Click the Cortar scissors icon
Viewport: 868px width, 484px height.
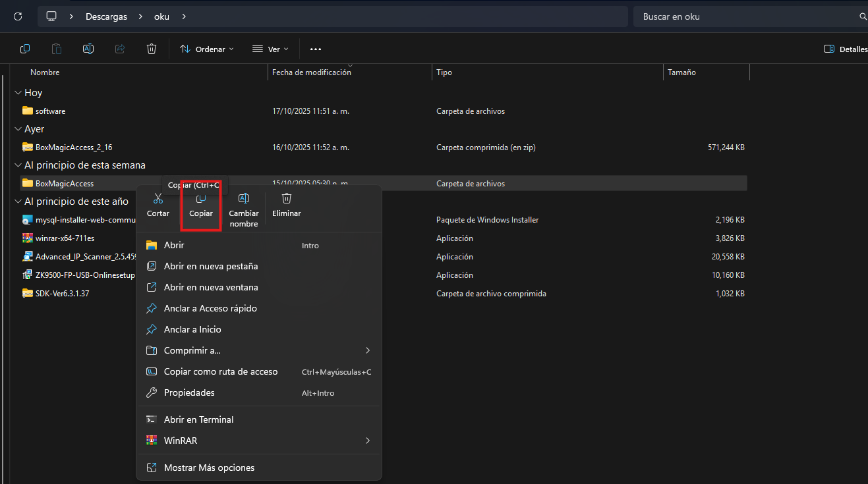[x=158, y=199]
